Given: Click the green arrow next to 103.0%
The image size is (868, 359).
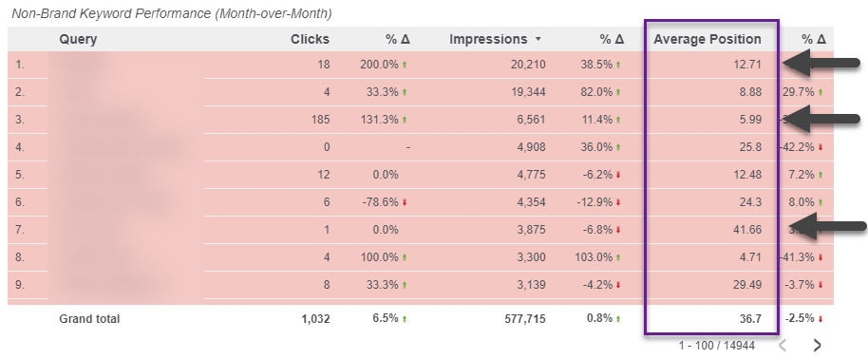Looking at the screenshot, I should tap(618, 257).
